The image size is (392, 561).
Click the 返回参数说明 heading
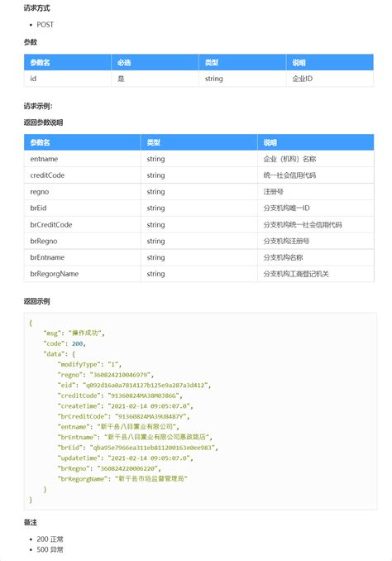43,122
